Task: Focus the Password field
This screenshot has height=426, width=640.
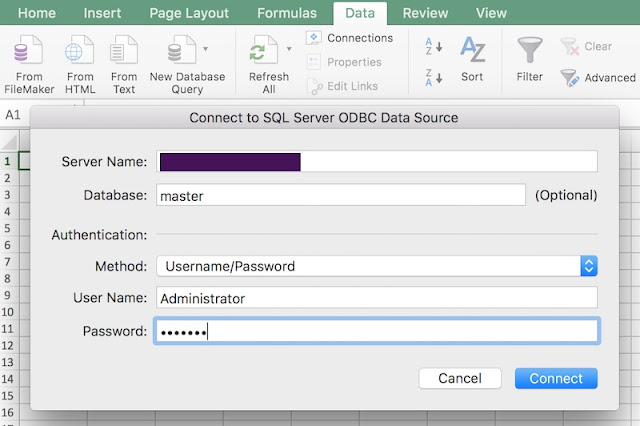Action: point(377,331)
